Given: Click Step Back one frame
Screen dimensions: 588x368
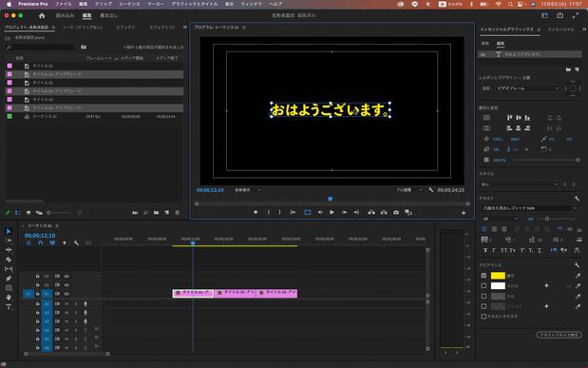Looking at the screenshot, I should pyautogui.click(x=320, y=213).
